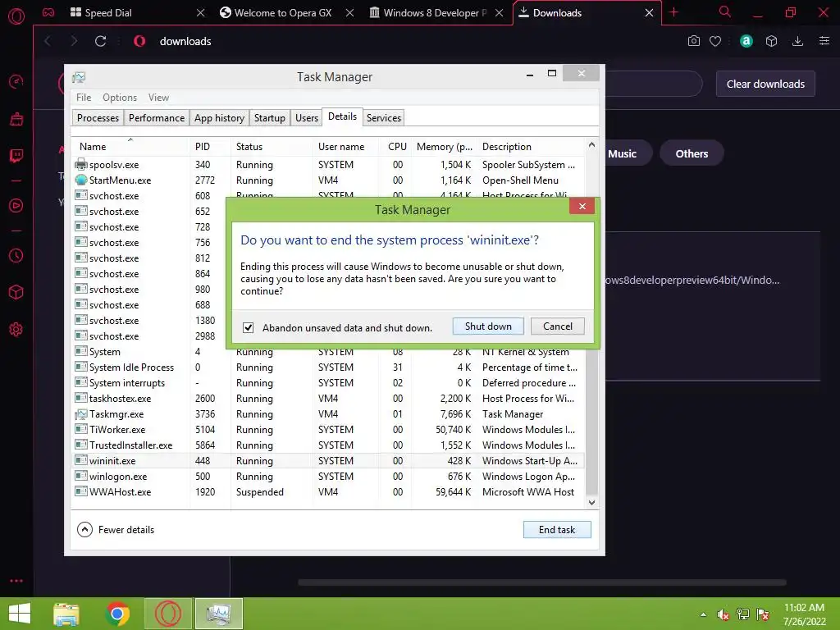The width and height of the screenshot is (840, 630).
Task: Open the File menu in Task Manager
Action: (84, 98)
